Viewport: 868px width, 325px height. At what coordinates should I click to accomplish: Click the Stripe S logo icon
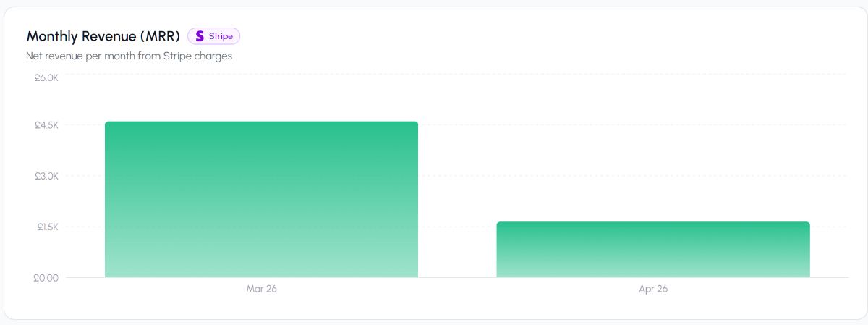[200, 36]
